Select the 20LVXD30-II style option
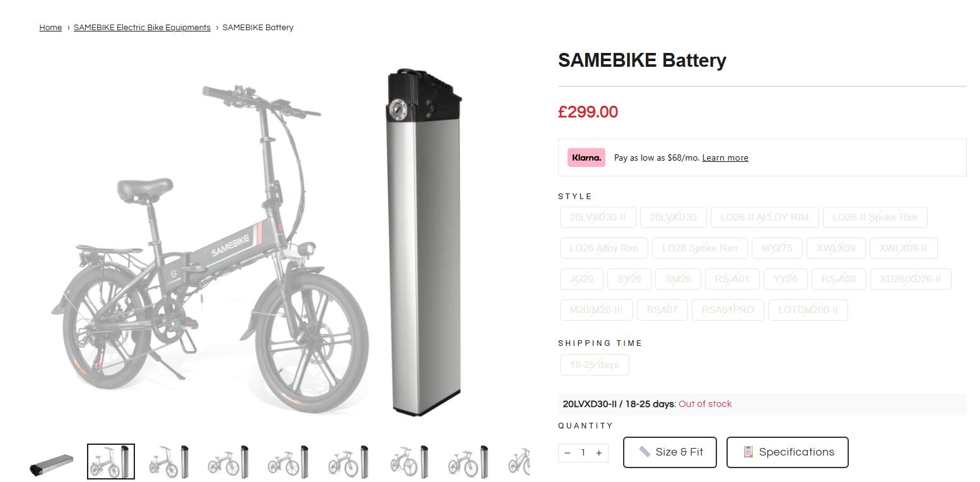Screen dimensions: 980x482 click(598, 217)
